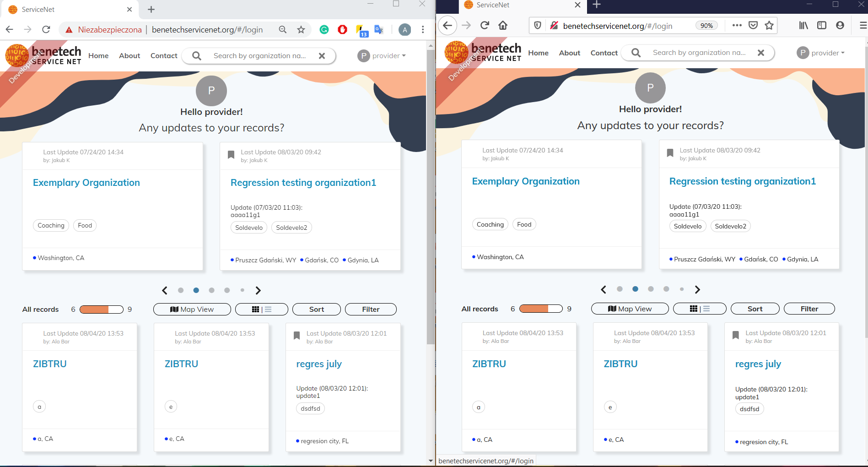
Task: Click the star to bookmark the page
Action: point(301,29)
